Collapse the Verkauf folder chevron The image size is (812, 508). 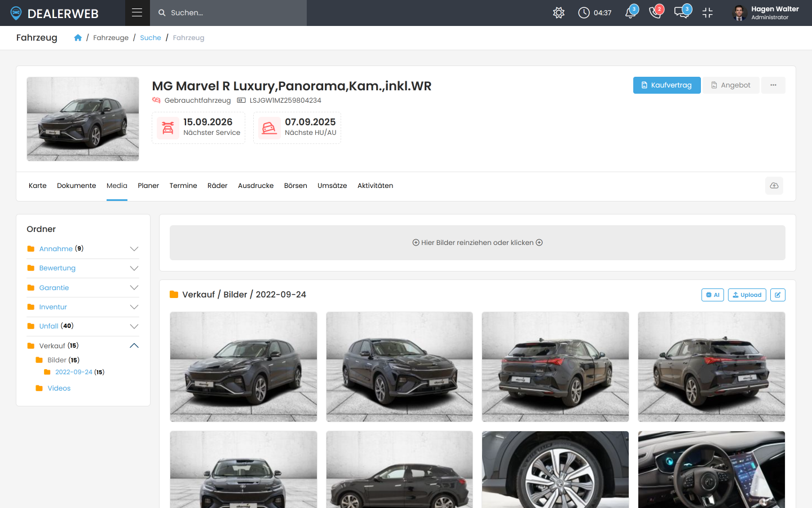pyautogui.click(x=134, y=345)
